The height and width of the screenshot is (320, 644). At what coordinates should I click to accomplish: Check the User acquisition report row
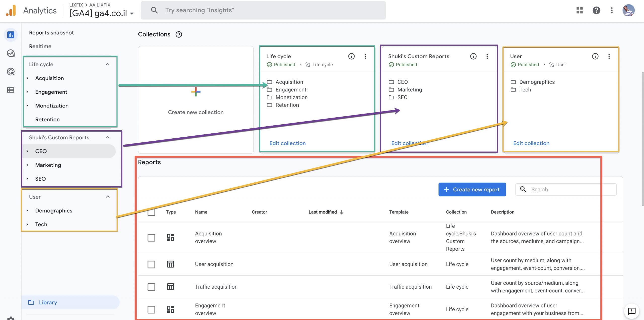(151, 264)
